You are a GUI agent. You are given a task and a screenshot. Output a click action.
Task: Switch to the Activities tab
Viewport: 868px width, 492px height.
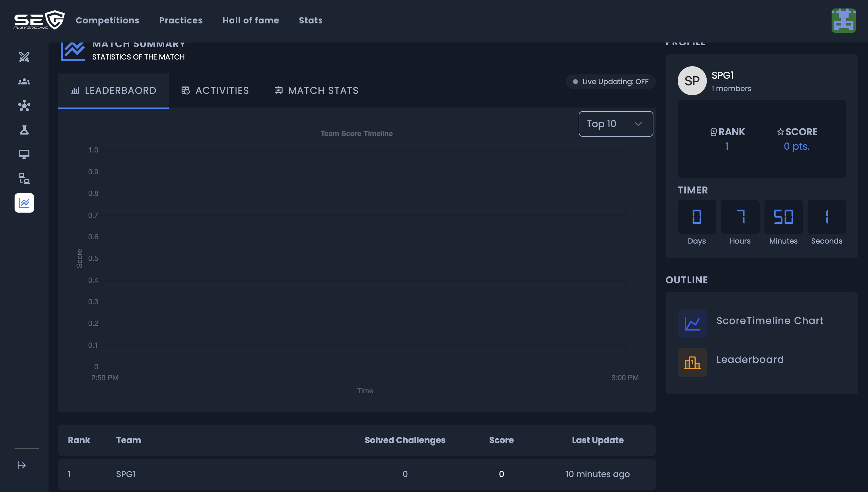tap(215, 91)
